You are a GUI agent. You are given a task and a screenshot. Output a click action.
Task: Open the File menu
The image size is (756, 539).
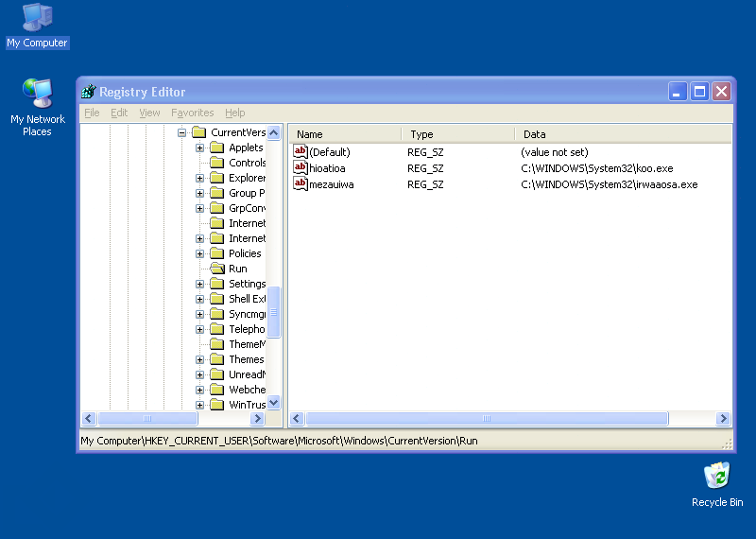[92, 113]
